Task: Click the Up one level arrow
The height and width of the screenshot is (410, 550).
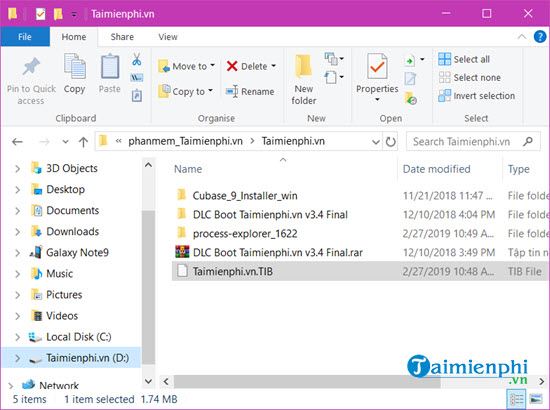Action: [83, 142]
